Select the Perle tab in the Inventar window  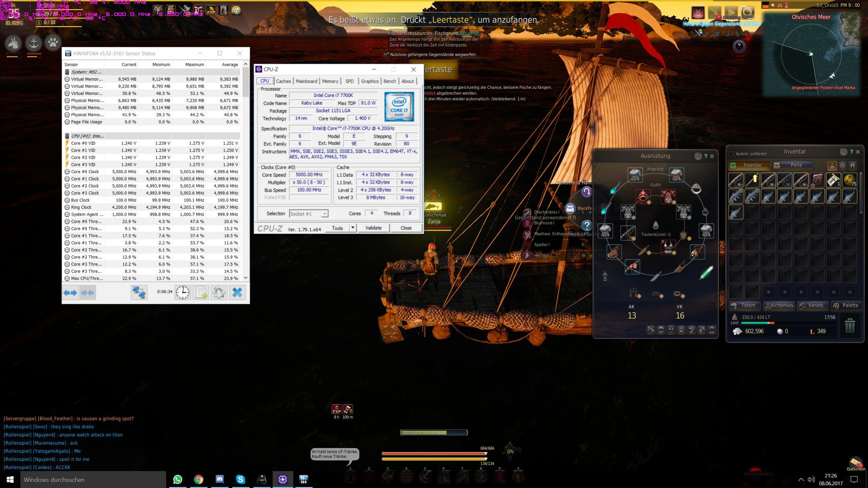(x=793, y=165)
